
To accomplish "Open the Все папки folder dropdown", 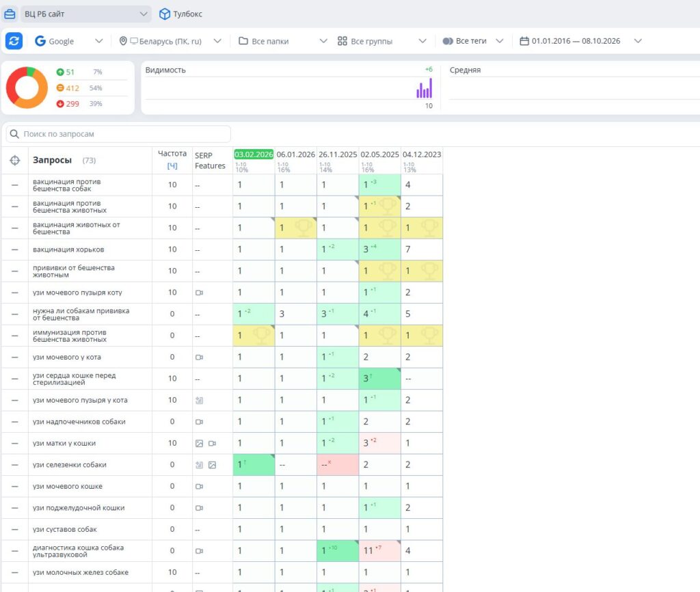I will pyautogui.click(x=283, y=41).
